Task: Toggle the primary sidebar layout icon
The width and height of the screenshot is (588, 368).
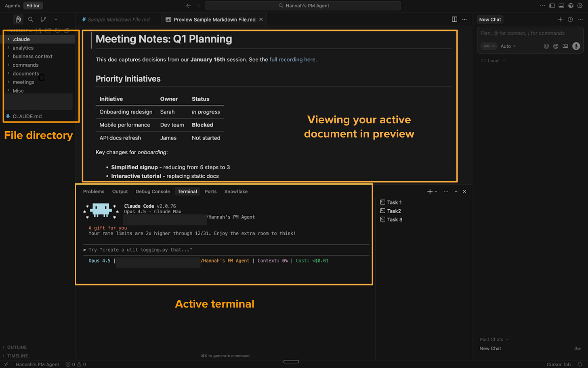Action: point(552,6)
